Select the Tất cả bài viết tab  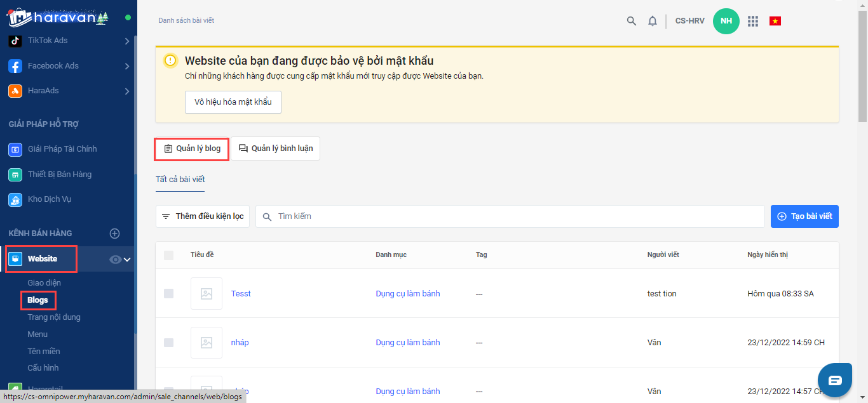(180, 180)
